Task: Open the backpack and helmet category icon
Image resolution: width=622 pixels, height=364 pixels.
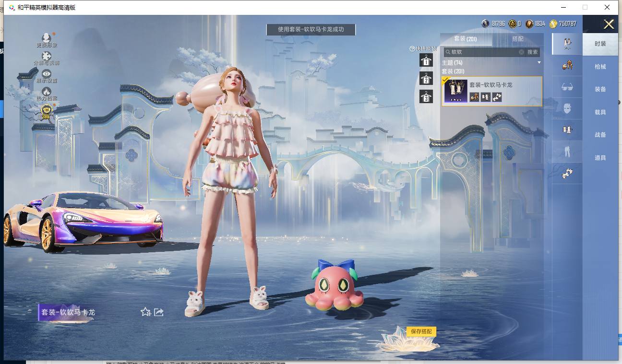Action: tap(567, 66)
